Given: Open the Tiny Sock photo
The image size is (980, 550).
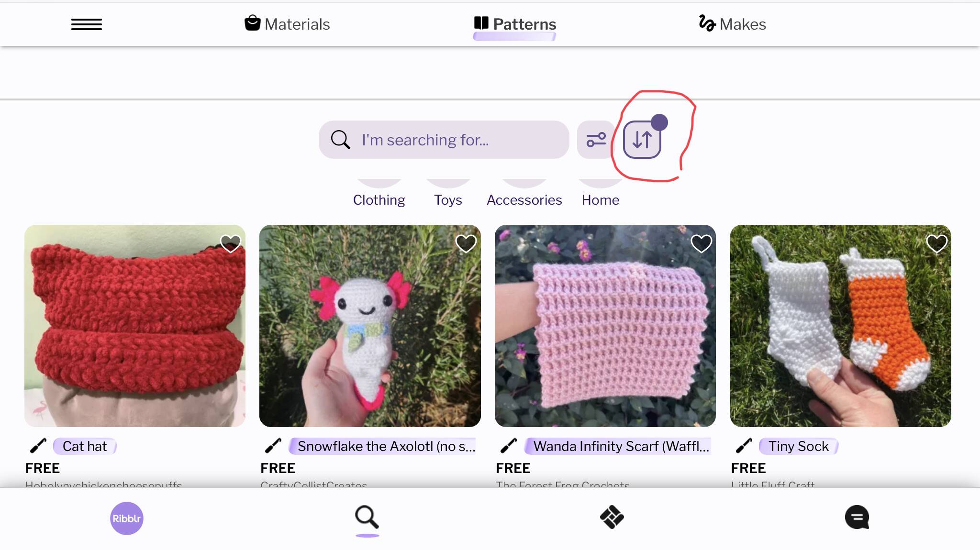Looking at the screenshot, I should pyautogui.click(x=841, y=326).
